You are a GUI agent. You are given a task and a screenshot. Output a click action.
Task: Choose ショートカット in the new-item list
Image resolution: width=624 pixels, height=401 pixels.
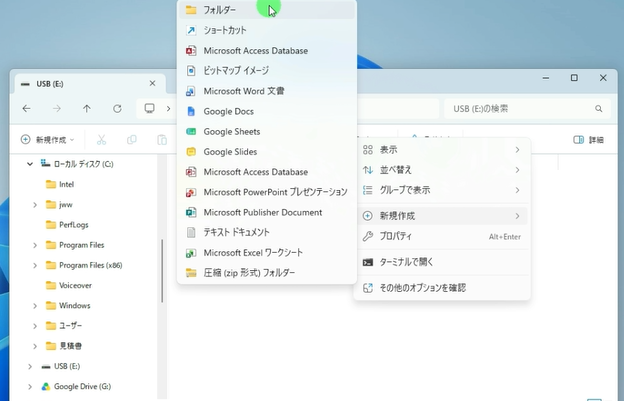coord(267,30)
